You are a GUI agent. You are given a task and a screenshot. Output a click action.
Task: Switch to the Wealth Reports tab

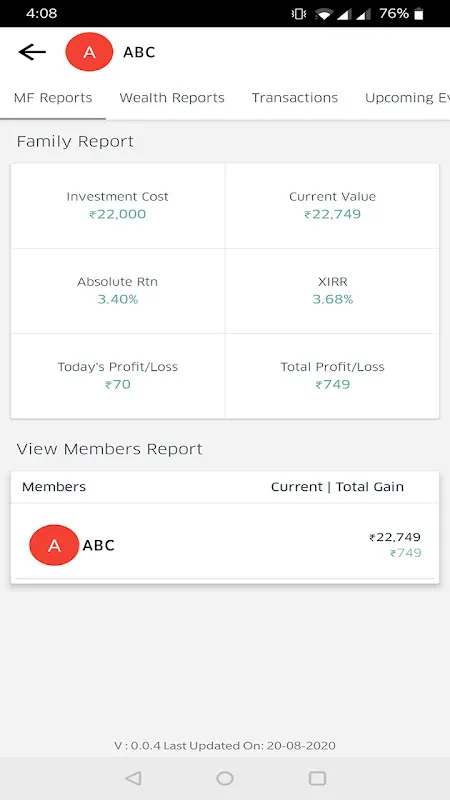pyautogui.click(x=172, y=98)
